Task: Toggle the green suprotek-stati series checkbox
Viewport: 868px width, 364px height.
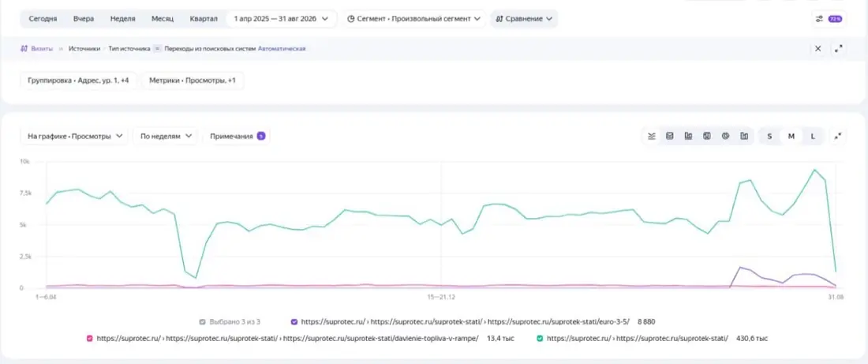Action: 540,338
